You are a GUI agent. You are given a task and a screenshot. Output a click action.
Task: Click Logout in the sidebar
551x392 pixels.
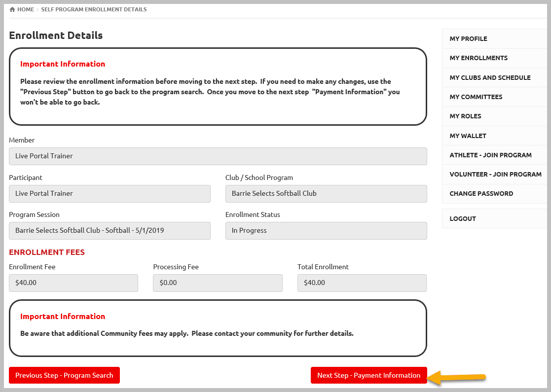point(463,218)
